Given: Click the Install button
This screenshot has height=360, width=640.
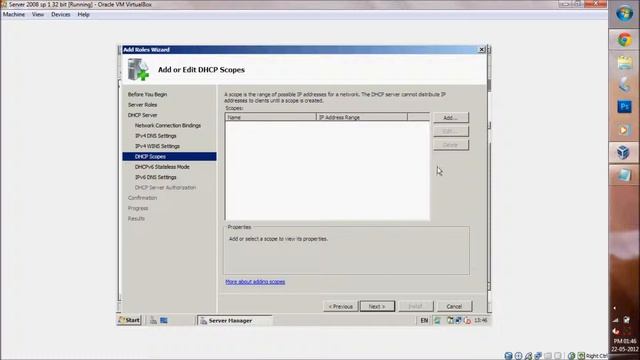Looking at the screenshot, I should tap(415, 306).
